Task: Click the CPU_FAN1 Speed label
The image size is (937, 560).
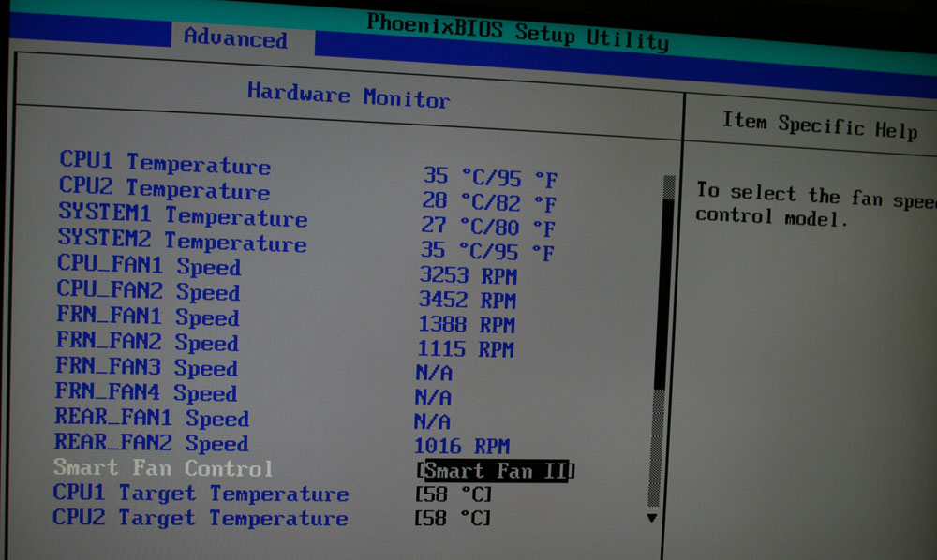Action: point(149,265)
